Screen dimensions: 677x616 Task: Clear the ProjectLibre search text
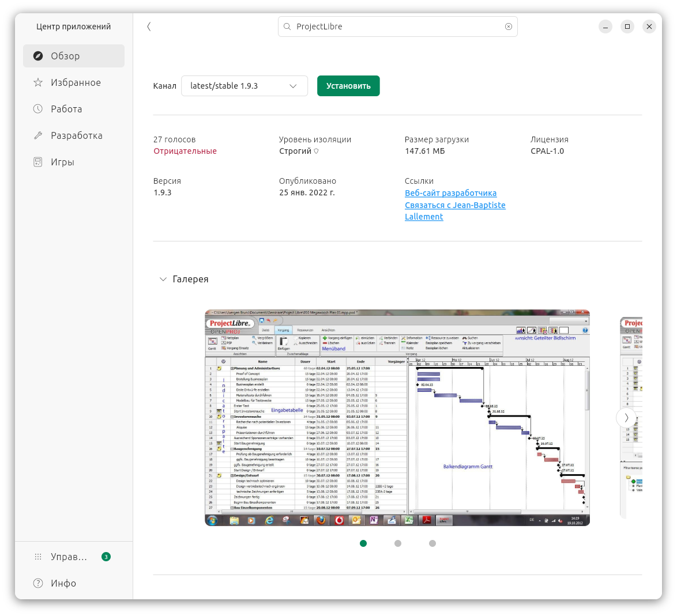(x=508, y=27)
